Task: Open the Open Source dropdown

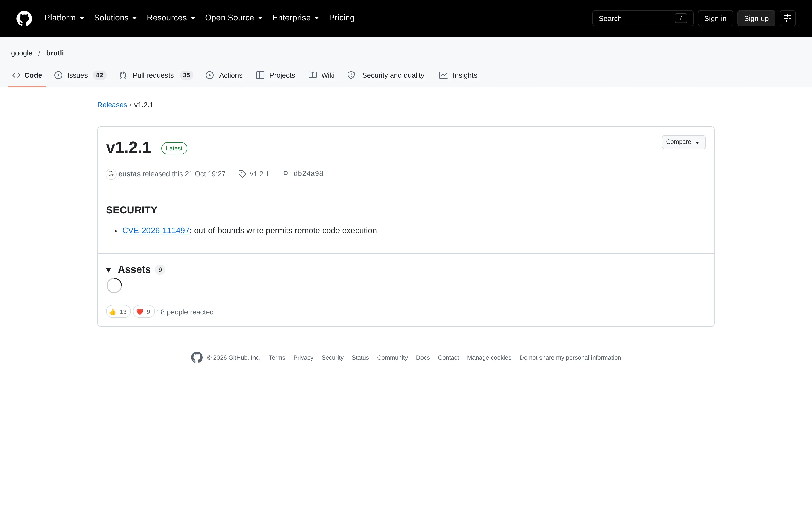Action: [233, 18]
